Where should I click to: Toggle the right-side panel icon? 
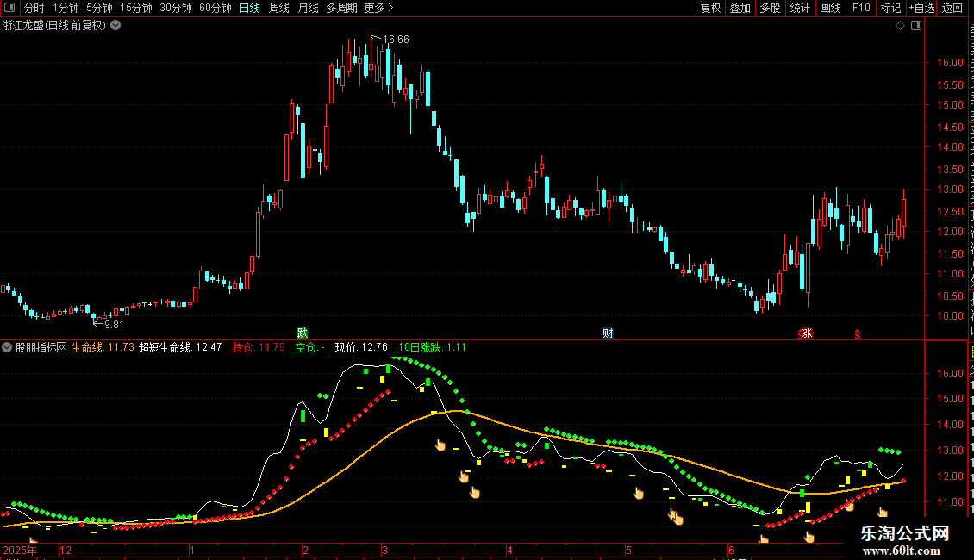[x=916, y=26]
